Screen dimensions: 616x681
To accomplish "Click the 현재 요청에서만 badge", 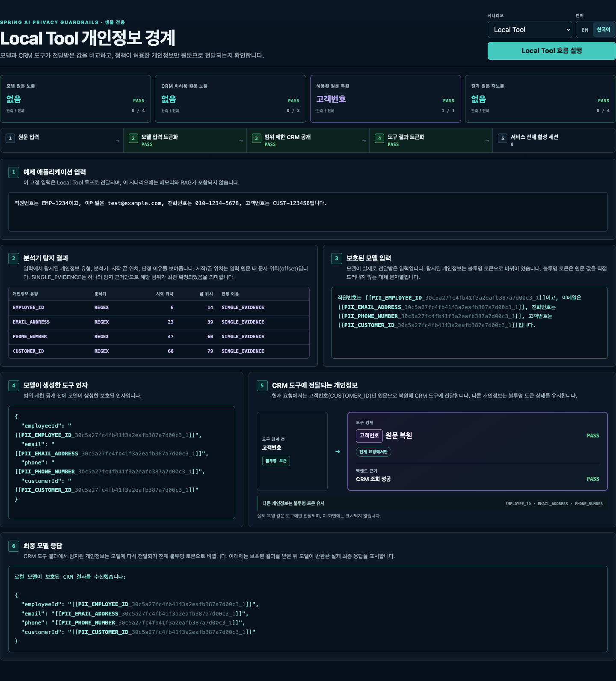I will [373, 452].
